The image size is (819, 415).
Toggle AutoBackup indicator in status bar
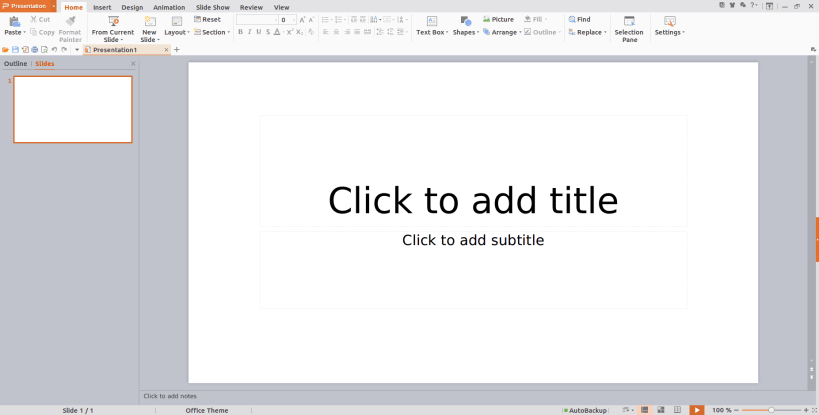tap(584, 410)
